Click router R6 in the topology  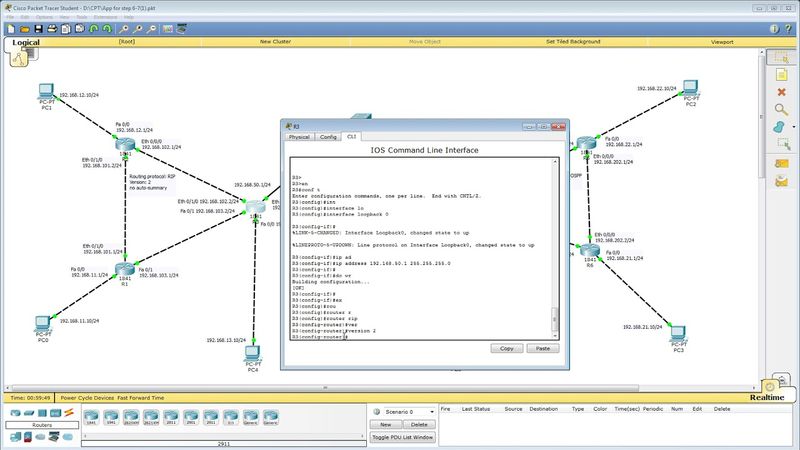click(x=590, y=250)
